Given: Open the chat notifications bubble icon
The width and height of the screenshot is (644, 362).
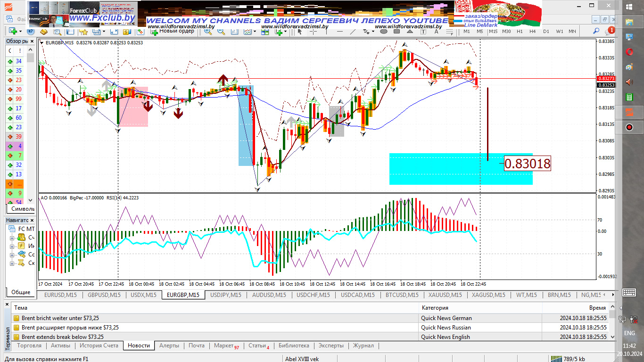Looking at the screenshot, I should (x=609, y=31).
